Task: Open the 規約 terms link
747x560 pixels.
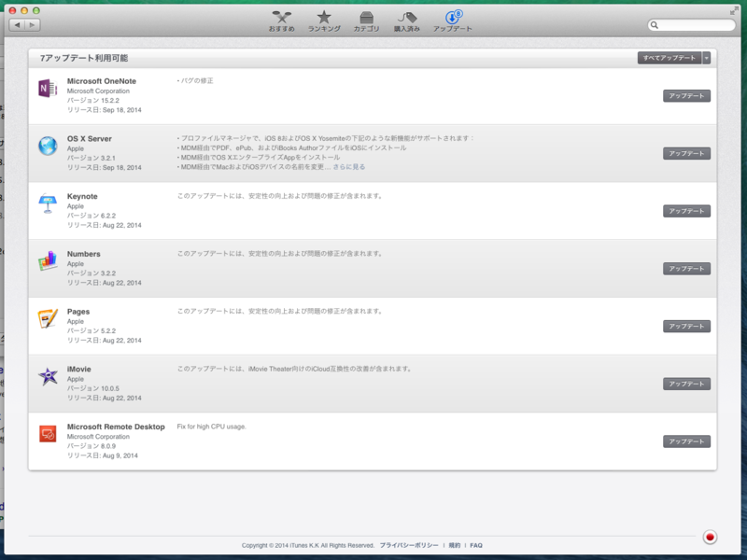Action: coord(455,545)
